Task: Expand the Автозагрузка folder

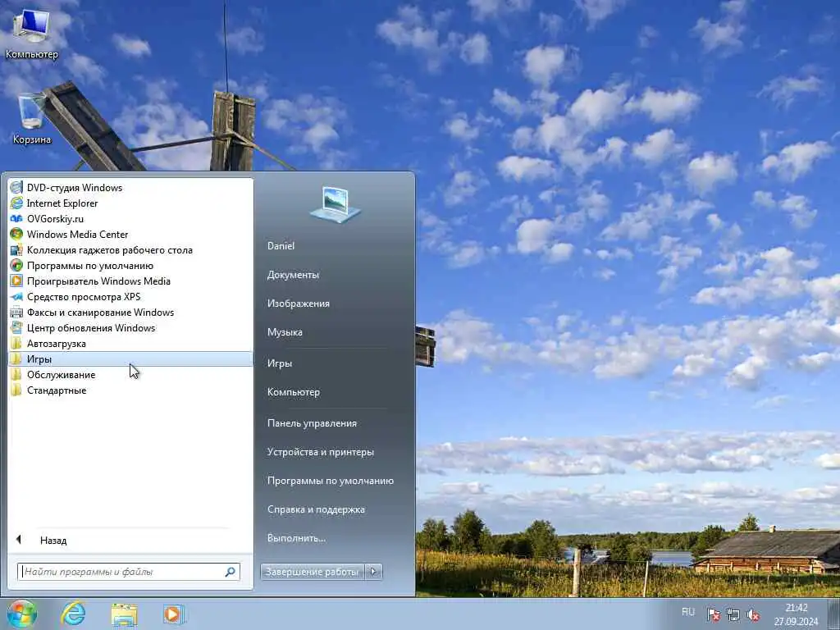Action: pos(130,344)
